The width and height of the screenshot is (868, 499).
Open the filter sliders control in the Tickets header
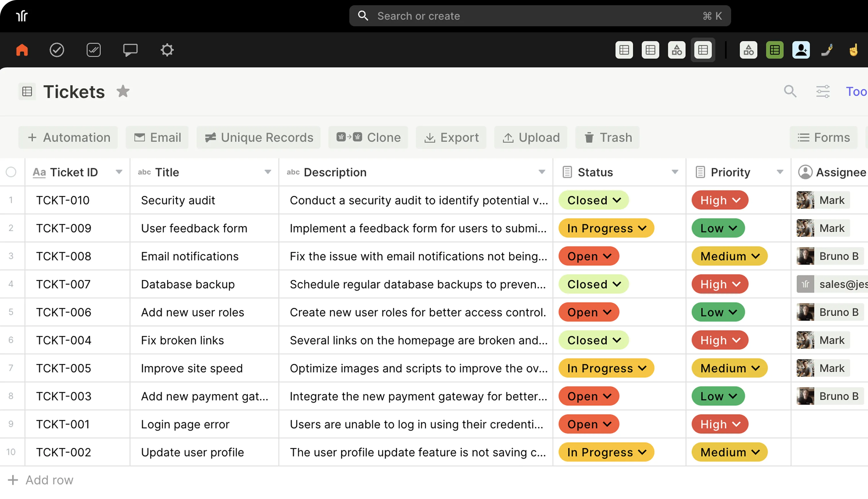tap(823, 91)
